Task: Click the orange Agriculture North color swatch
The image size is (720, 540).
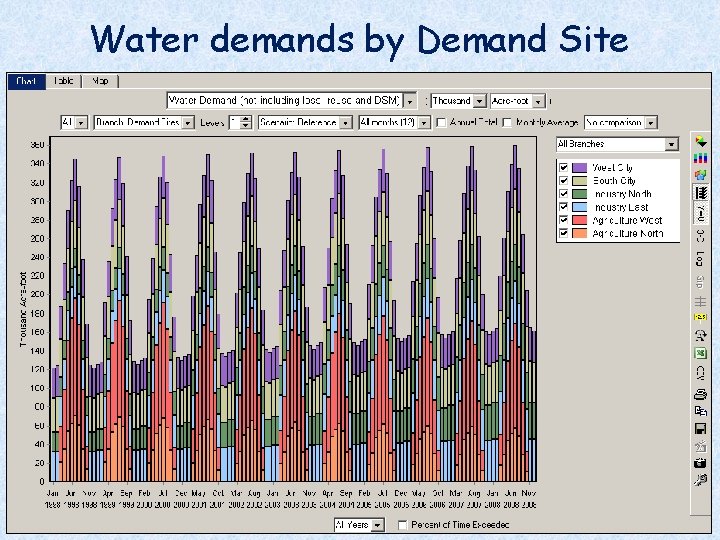Action: [579, 233]
